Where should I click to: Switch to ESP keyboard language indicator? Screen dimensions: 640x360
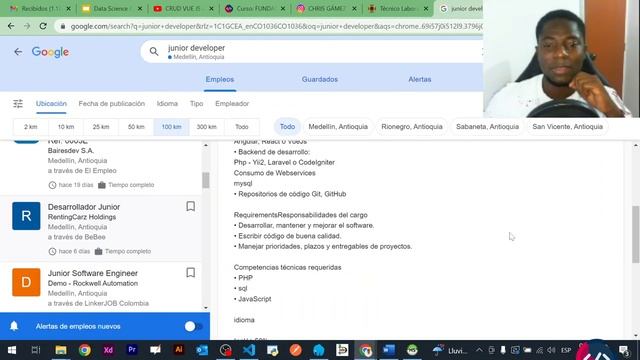tap(566, 350)
